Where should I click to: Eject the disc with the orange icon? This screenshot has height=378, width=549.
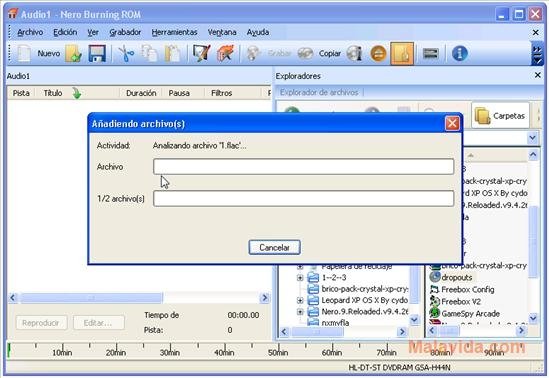click(x=378, y=54)
